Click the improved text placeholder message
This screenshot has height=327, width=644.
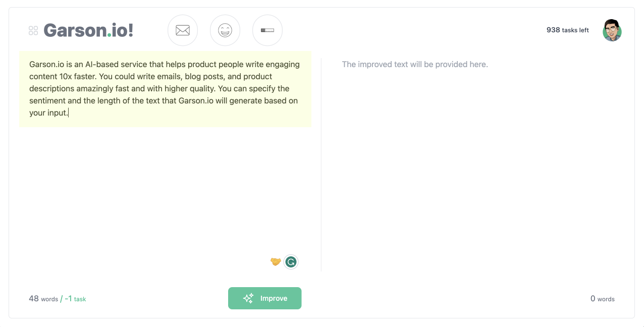pyautogui.click(x=415, y=65)
